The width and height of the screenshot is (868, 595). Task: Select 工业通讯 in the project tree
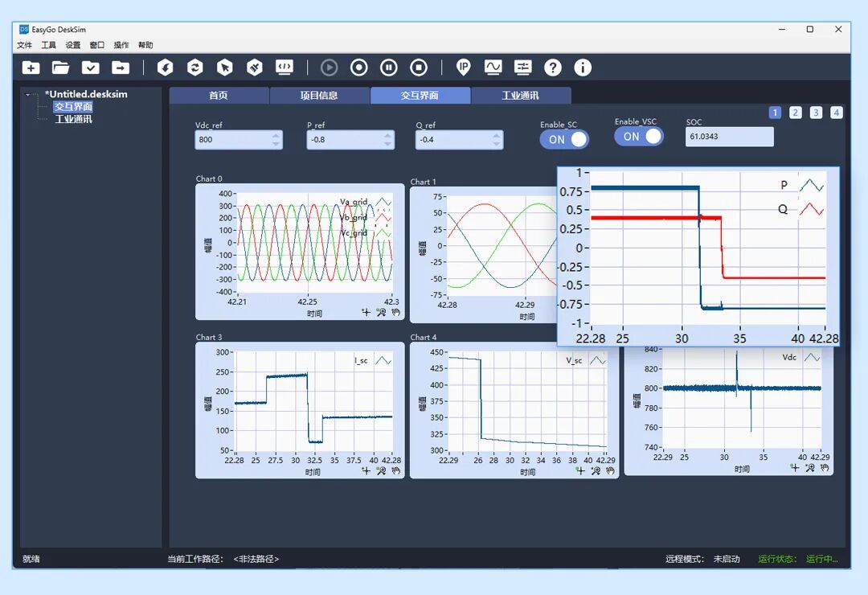coord(73,119)
